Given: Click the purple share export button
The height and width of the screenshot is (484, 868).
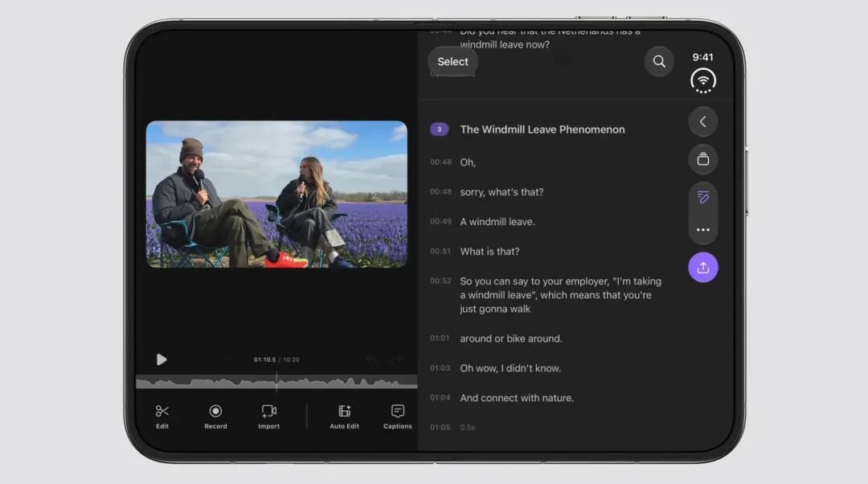Looking at the screenshot, I should [x=703, y=268].
